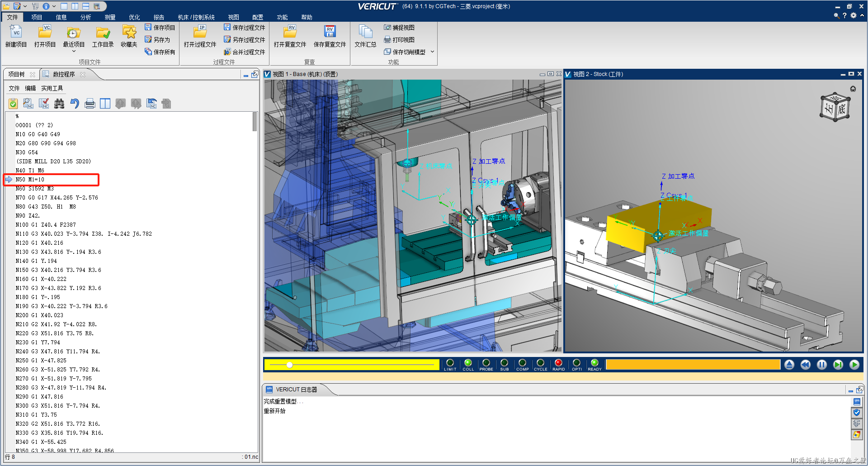Viewport: 868px width, 466px height.
Task: Click the orange progress bar
Action: [693, 365]
